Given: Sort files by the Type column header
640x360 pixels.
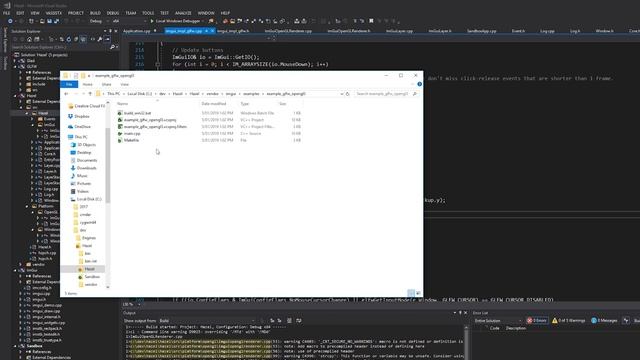Looking at the screenshot, I should [244, 104].
